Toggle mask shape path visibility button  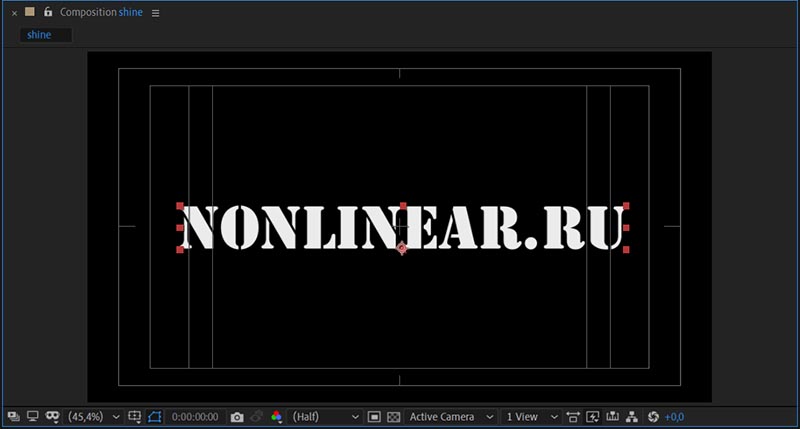tap(155, 417)
